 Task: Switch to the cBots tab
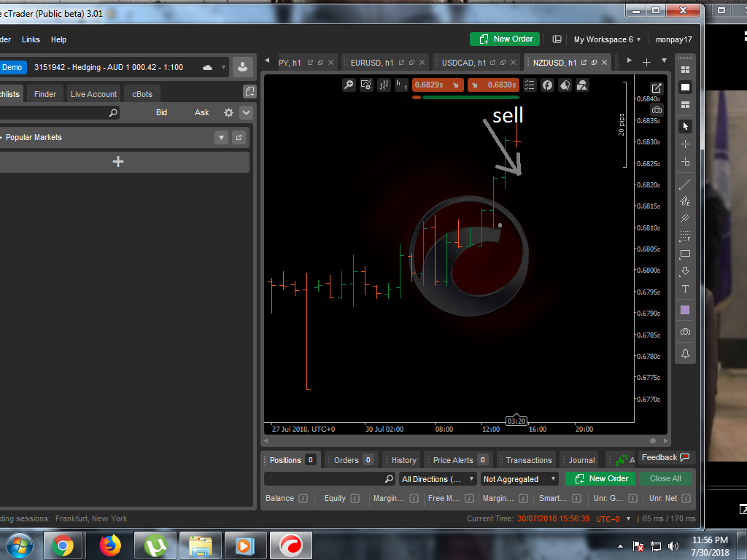click(x=142, y=94)
